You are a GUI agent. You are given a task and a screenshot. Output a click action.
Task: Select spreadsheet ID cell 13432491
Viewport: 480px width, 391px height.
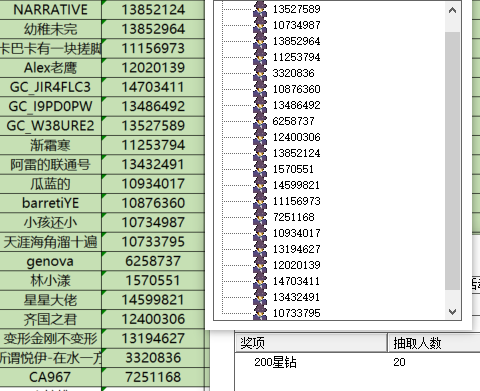point(153,164)
